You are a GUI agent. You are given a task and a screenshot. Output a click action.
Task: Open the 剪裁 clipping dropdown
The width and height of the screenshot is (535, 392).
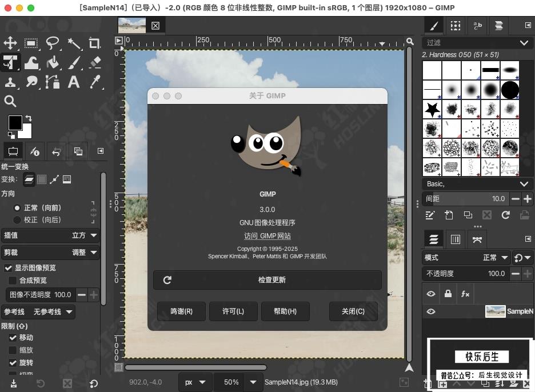[x=50, y=253]
